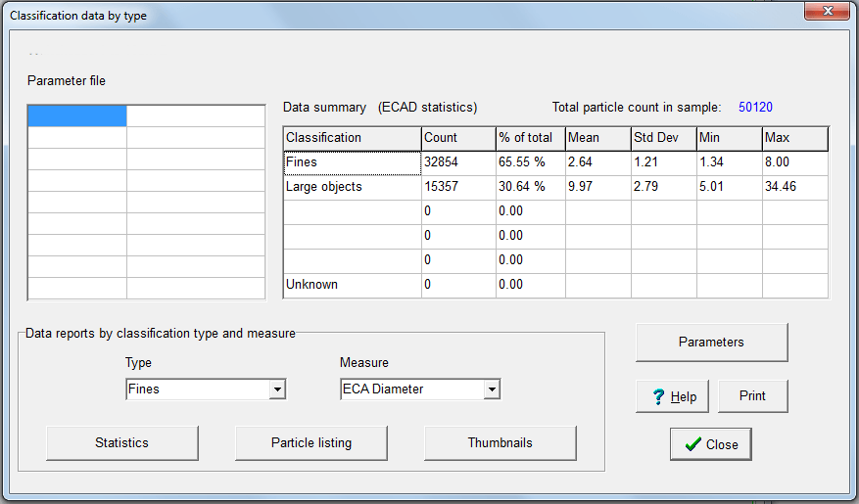Image resolution: width=859 pixels, height=504 pixels.
Task: Show particle Thumbnails
Action: (500, 443)
